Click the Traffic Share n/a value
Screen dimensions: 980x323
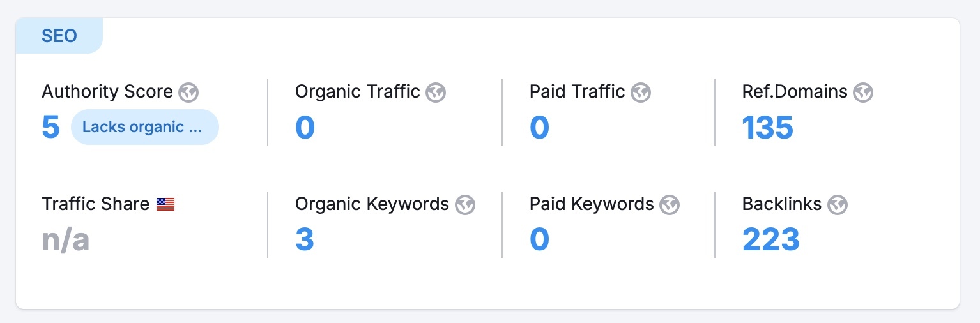click(x=65, y=239)
